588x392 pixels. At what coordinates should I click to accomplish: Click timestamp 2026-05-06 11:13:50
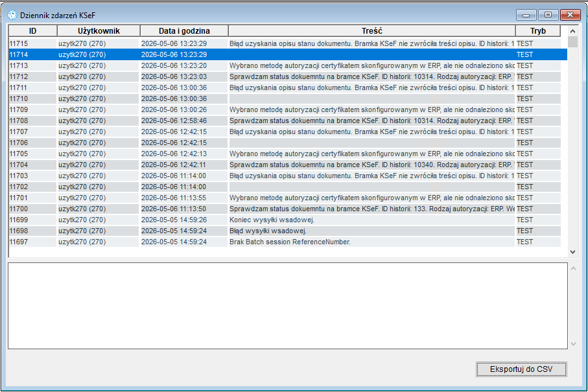click(174, 209)
